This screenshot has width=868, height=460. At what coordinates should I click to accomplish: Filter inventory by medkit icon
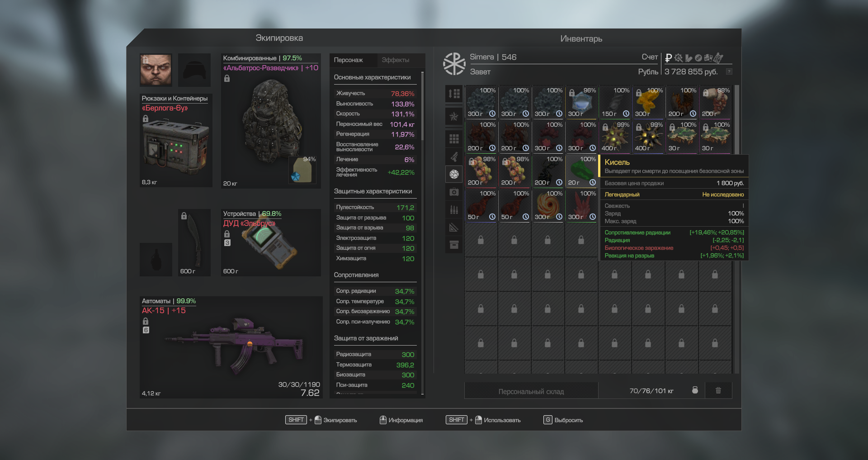pyautogui.click(x=454, y=192)
